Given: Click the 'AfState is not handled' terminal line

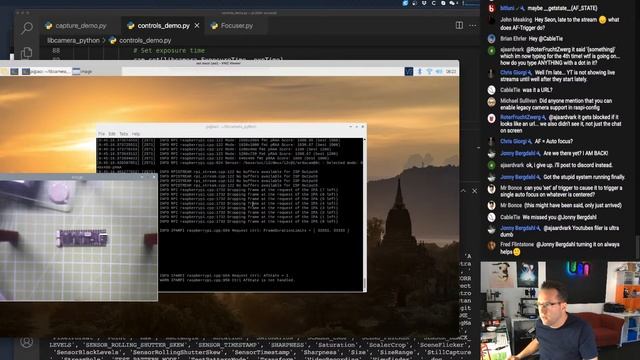Looking at the screenshot, I should tap(227, 280).
